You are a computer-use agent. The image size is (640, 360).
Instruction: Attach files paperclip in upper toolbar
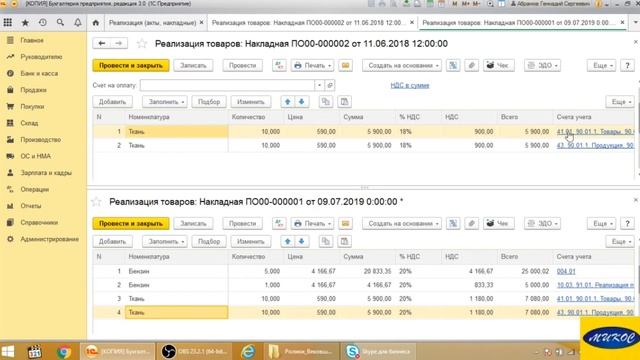click(x=471, y=65)
